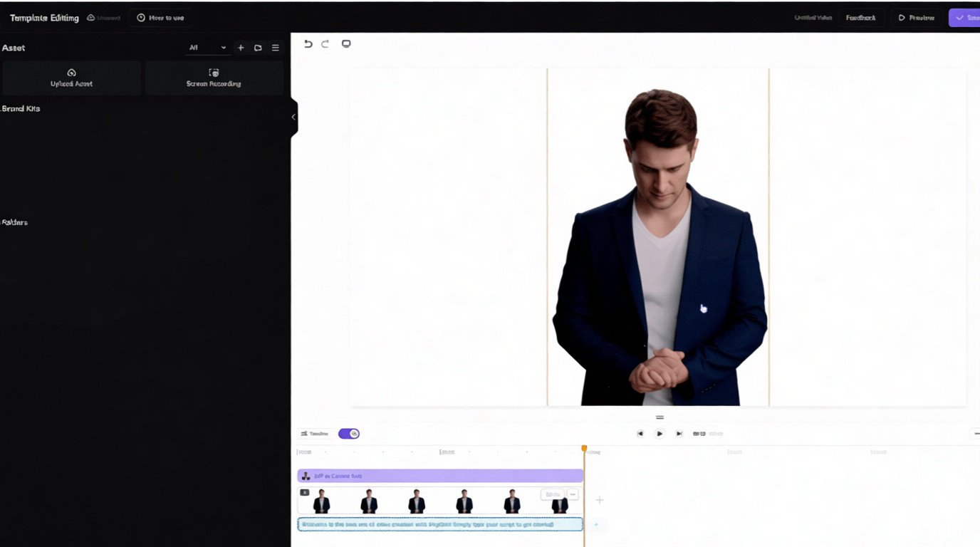Select the Upload Asset option

71,77
